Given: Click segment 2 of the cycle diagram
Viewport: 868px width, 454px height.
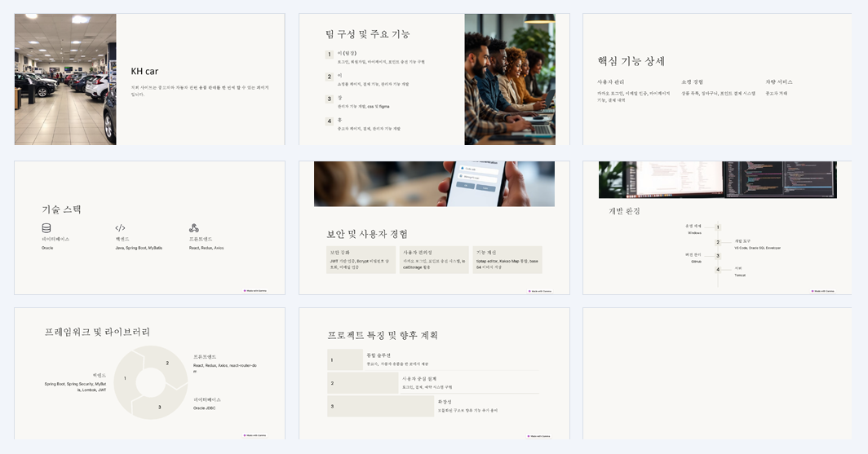Looking at the screenshot, I should [x=167, y=363].
